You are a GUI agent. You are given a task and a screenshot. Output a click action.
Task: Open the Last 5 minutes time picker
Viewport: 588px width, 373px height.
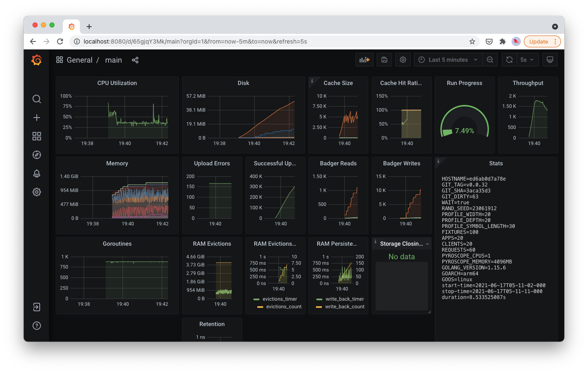pyautogui.click(x=448, y=60)
